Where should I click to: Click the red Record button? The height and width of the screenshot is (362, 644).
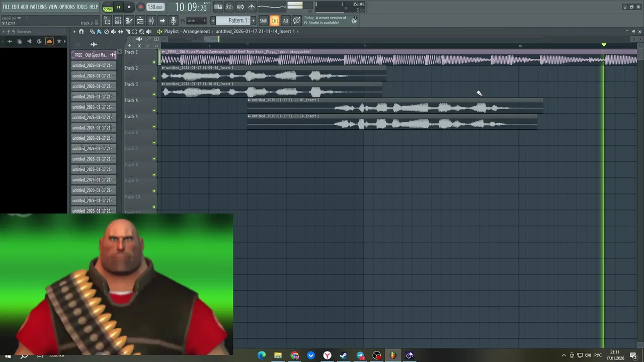(x=140, y=7)
